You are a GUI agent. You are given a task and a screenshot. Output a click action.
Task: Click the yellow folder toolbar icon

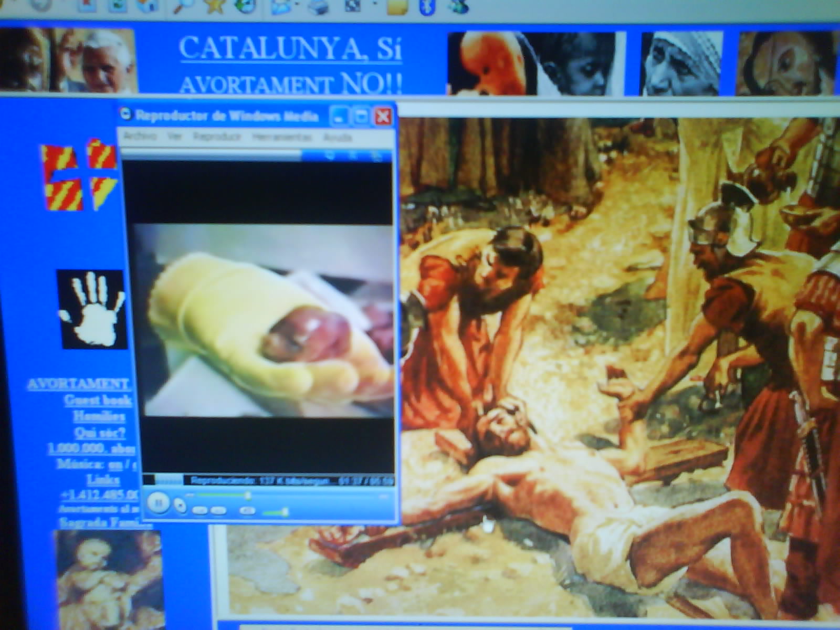[x=398, y=6]
